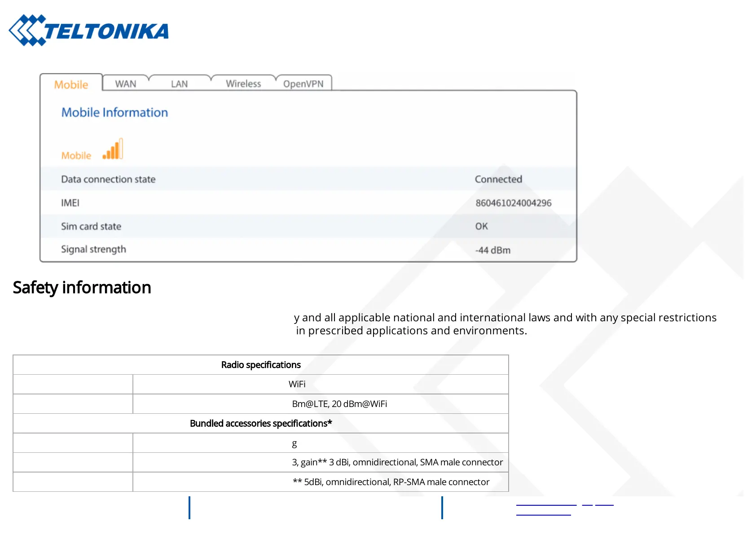Open the Wireless tab

pyautogui.click(x=243, y=83)
